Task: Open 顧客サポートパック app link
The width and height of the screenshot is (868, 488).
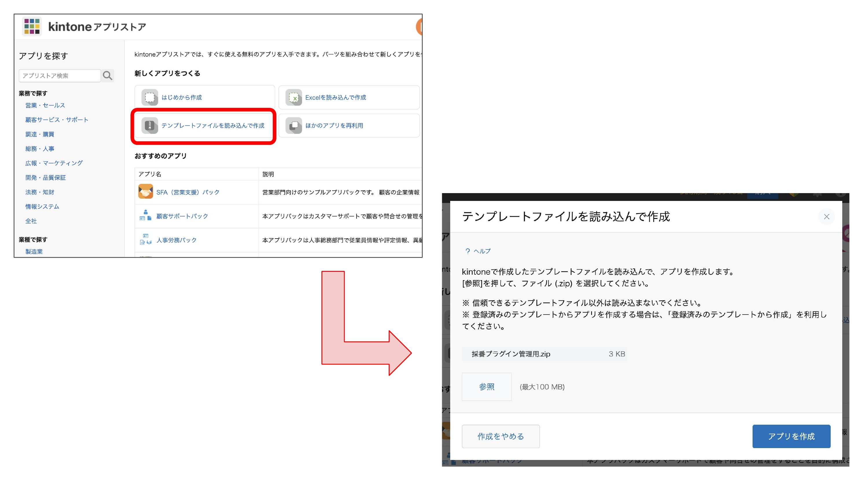Action: (x=182, y=216)
